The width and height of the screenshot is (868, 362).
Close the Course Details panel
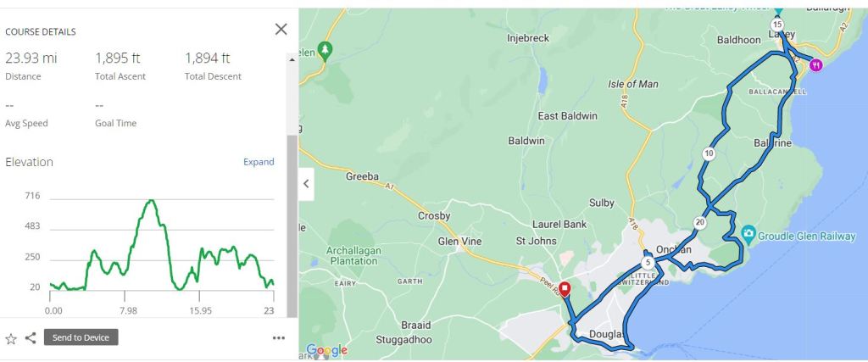(281, 30)
